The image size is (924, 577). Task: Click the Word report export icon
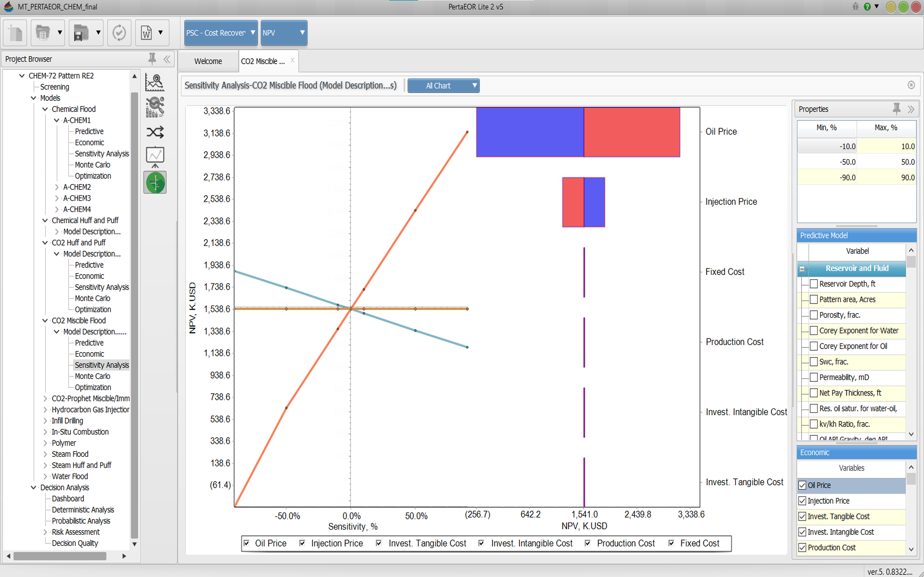147,33
